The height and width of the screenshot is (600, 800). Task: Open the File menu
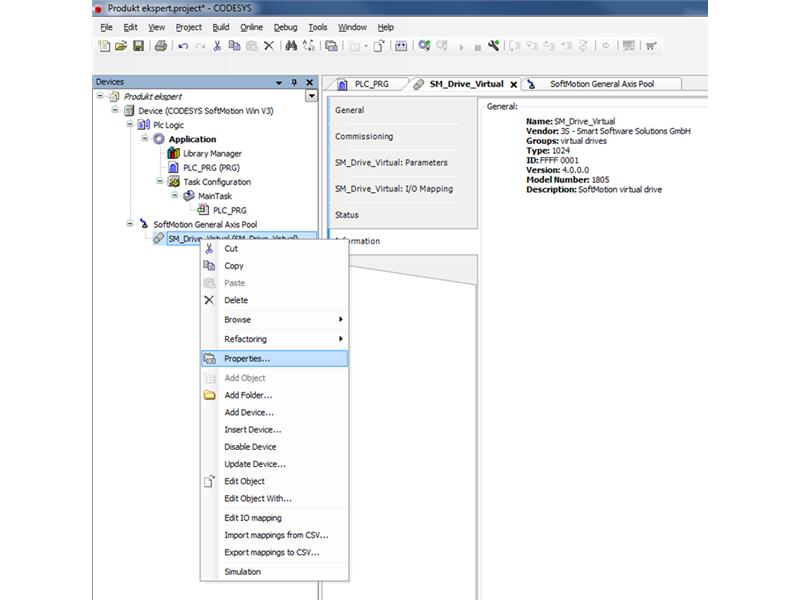tap(107, 27)
